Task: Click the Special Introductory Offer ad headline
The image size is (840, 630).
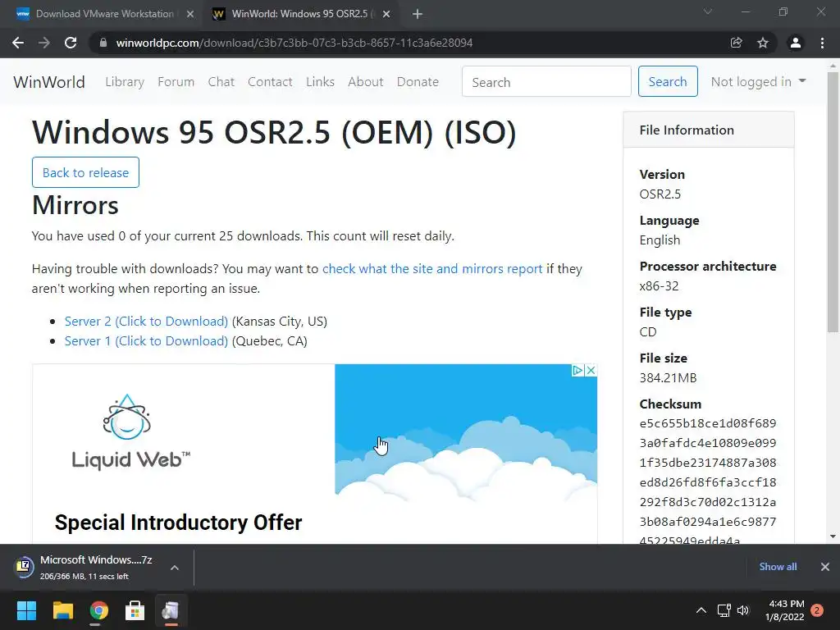Action: pos(178,523)
